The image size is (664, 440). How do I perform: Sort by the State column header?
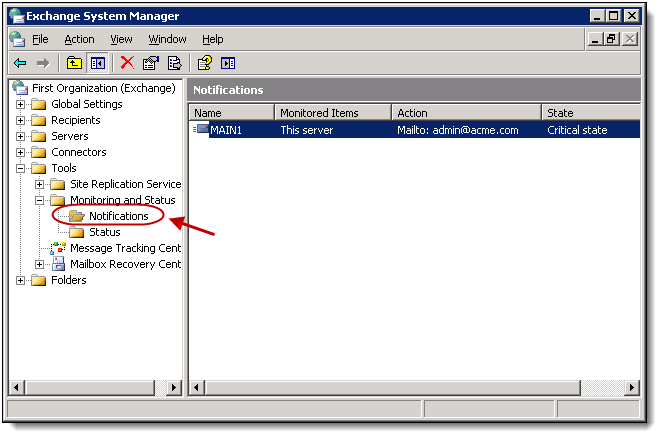[591, 113]
